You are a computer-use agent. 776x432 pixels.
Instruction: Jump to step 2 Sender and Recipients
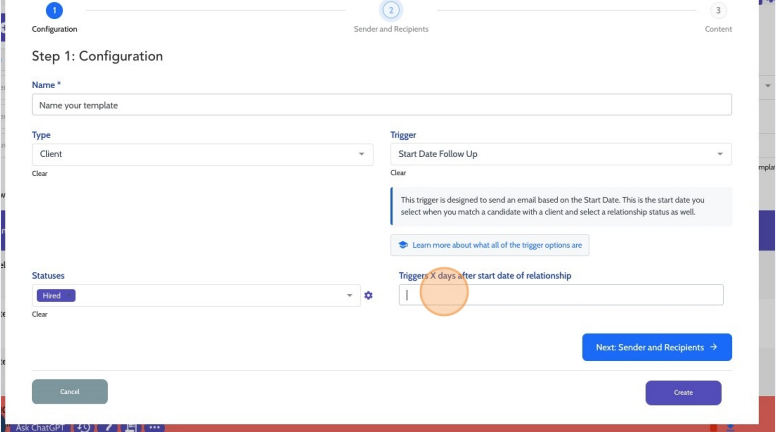coord(391,10)
